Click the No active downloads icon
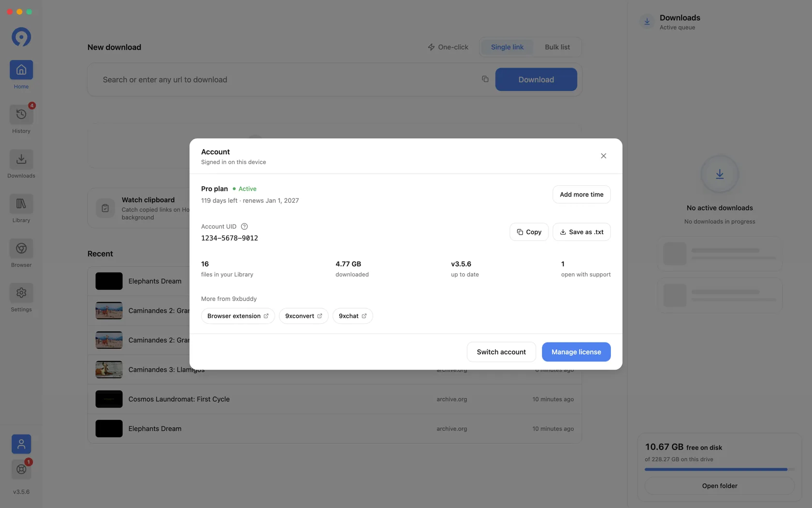 [x=719, y=174]
